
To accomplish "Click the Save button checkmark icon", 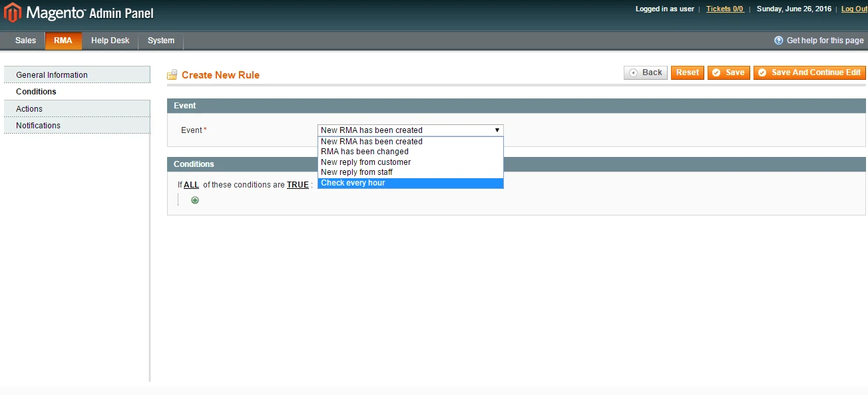I will (718, 72).
